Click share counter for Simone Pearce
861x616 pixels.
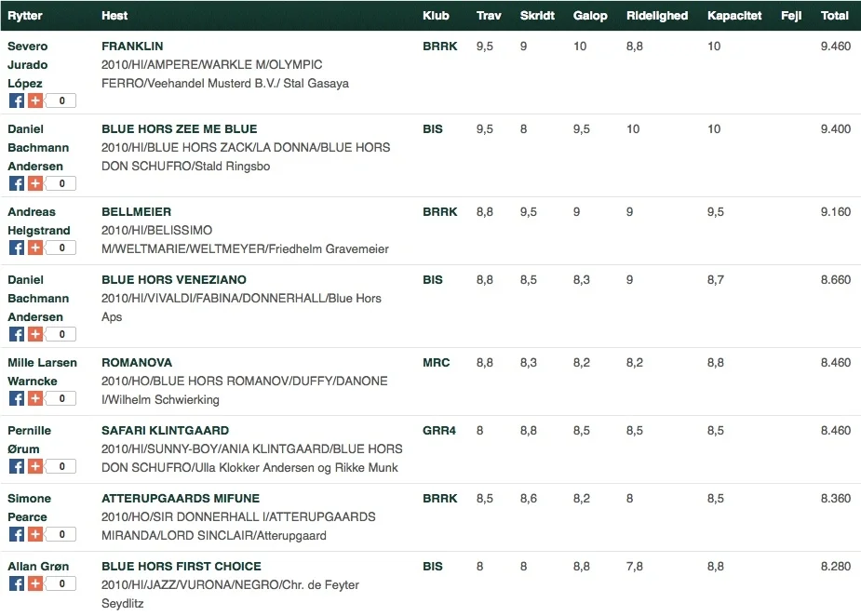point(61,534)
